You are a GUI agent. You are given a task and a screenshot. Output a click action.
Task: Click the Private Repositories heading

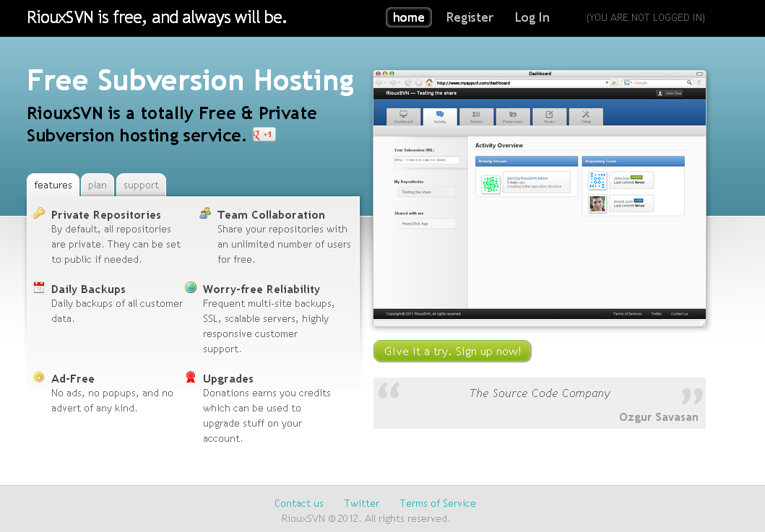(106, 215)
